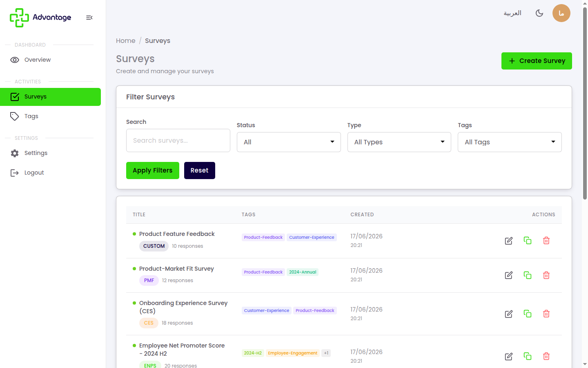Click the Surveys checkbox-edit icon in sidebar
Image resolution: width=588 pixels, height=368 pixels.
(x=15, y=97)
